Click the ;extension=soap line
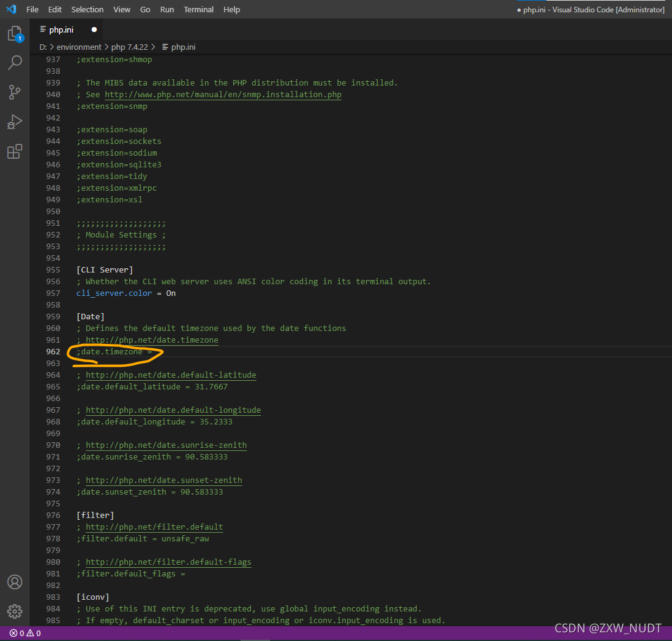This screenshot has width=672, height=641. 112,129
